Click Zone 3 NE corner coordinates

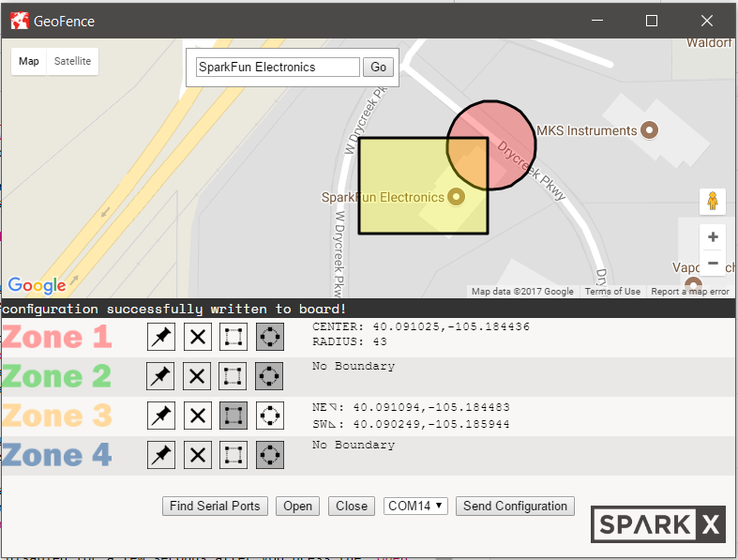pos(411,407)
